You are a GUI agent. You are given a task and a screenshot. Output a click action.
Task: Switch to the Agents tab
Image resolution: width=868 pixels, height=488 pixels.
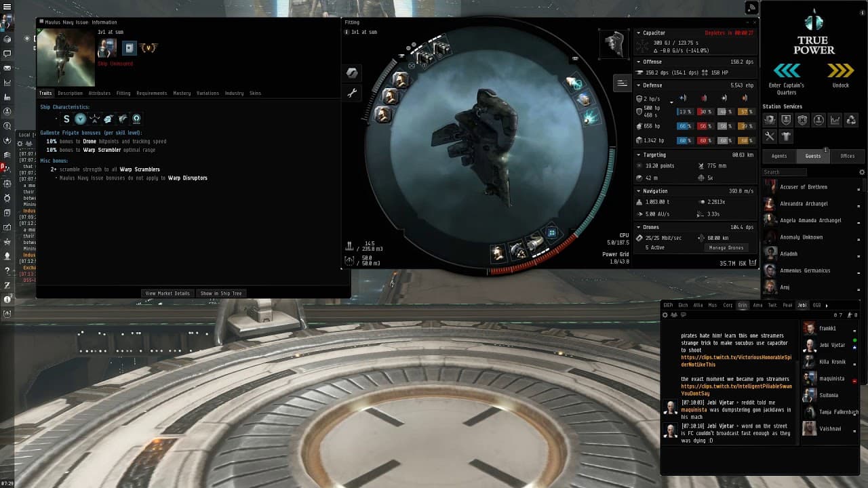click(779, 156)
